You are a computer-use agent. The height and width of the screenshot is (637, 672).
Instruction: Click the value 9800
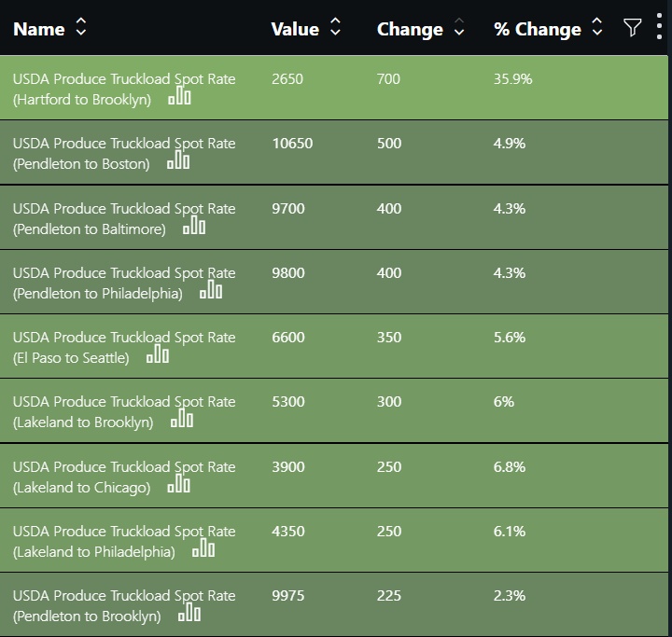pyautogui.click(x=288, y=273)
